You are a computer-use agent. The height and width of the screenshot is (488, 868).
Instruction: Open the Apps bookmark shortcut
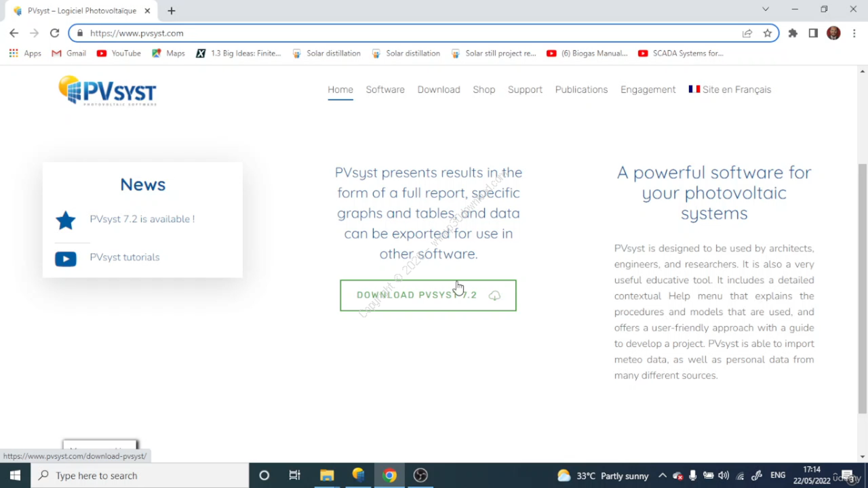(25, 54)
